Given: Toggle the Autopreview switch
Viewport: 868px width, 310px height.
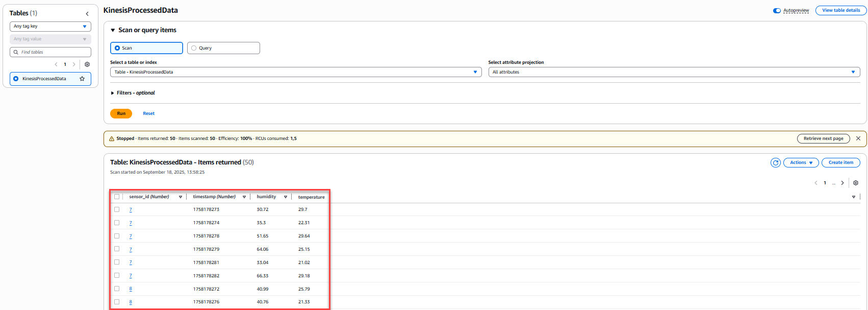Looking at the screenshot, I should [x=777, y=11].
